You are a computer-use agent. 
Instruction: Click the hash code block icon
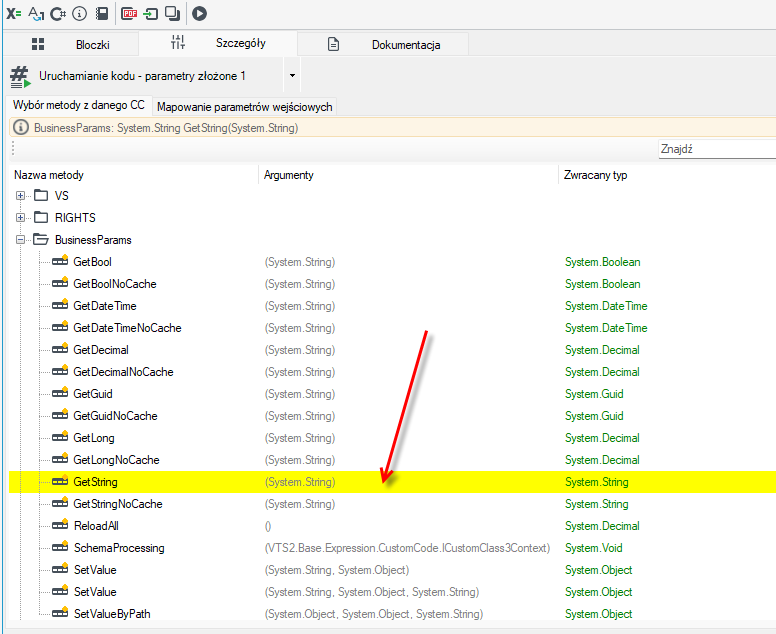pyautogui.click(x=20, y=77)
